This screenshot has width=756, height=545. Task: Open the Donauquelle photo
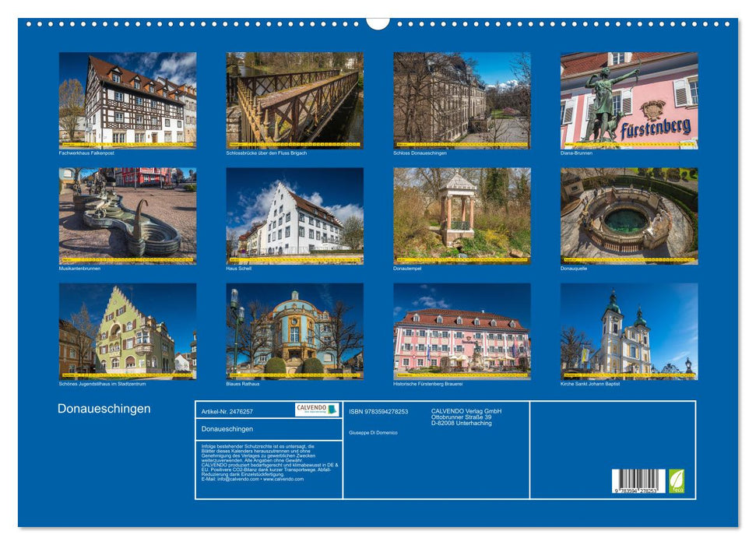point(629,216)
